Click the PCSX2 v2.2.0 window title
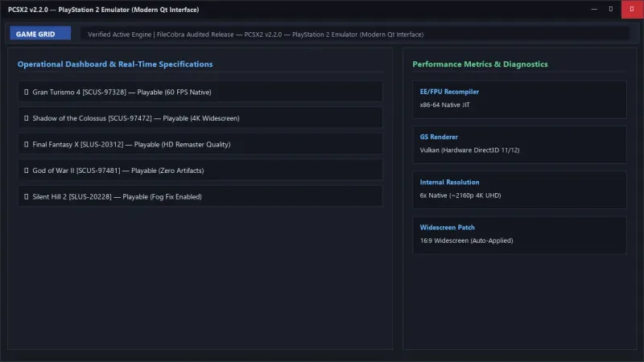The height and width of the screenshot is (362, 644). pyautogui.click(x=104, y=10)
